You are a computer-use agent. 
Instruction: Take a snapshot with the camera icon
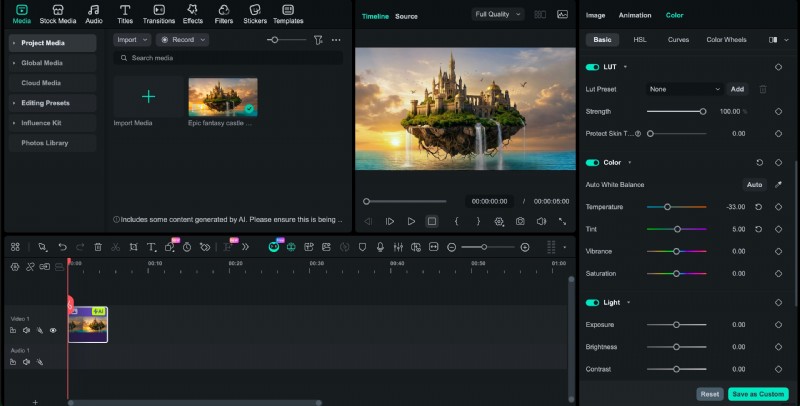pos(520,221)
